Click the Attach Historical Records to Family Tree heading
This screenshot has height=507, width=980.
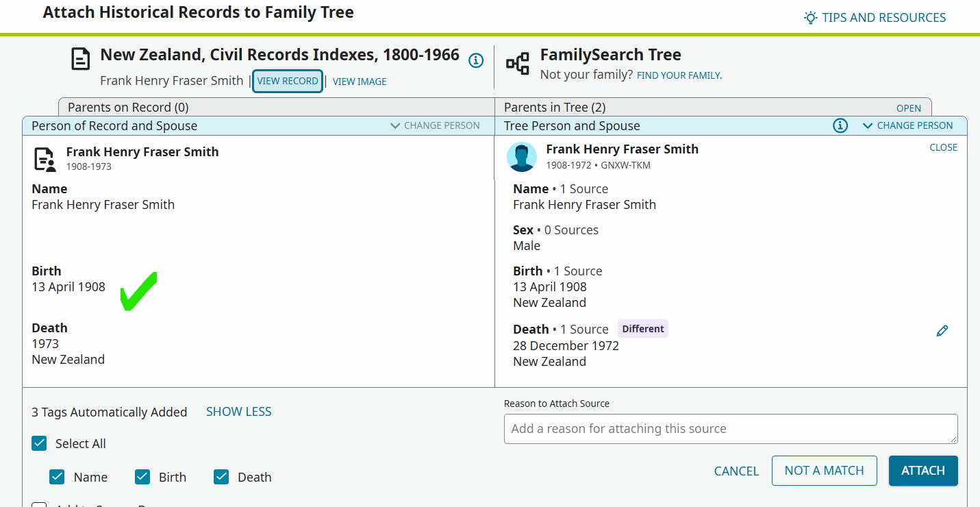[199, 12]
